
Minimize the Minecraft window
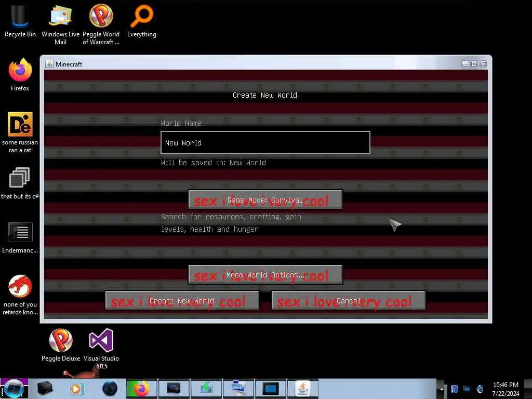point(465,64)
